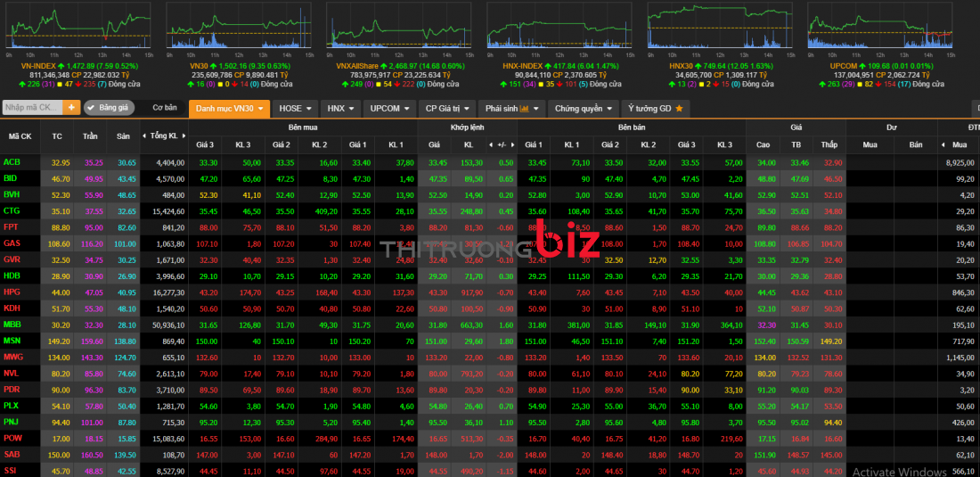This screenshot has height=477, width=980.
Task: Select the Bảng giá view toggle
Action: pos(109,108)
